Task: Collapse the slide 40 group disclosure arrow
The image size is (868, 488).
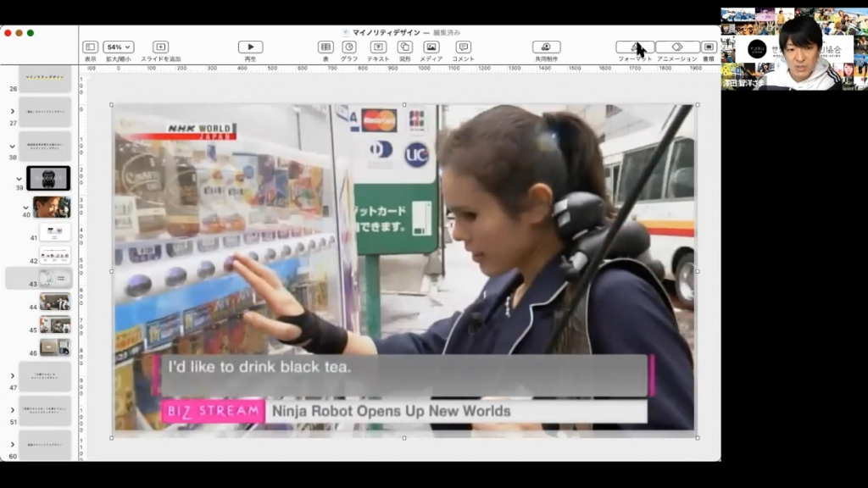Action: 25,208
